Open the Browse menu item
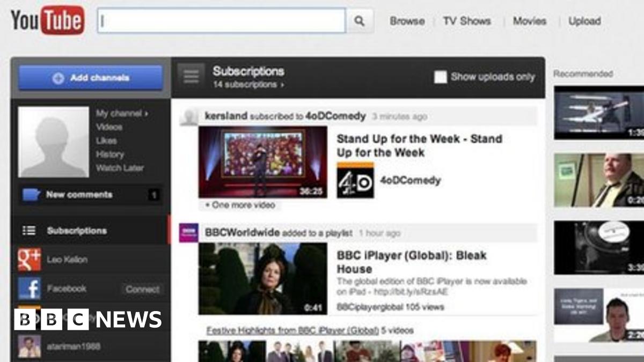This screenshot has width=644, height=362. click(407, 21)
